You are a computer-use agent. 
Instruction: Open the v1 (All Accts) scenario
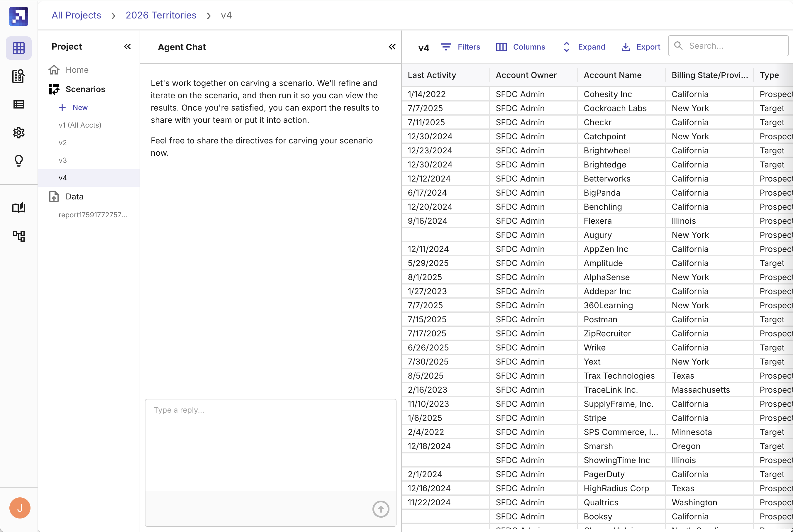[x=80, y=125]
